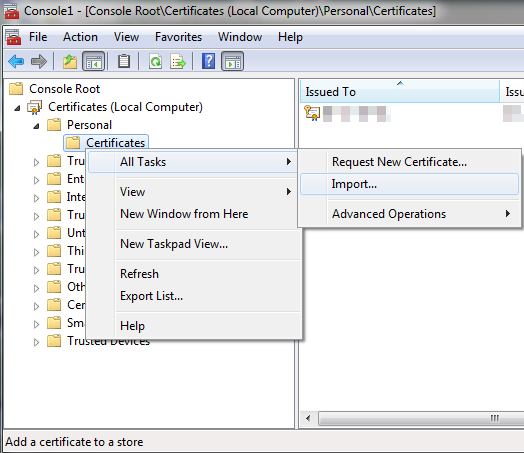This screenshot has width=524, height=453.
Task: Expand the Unt folder tree arrow
Action: point(36,235)
